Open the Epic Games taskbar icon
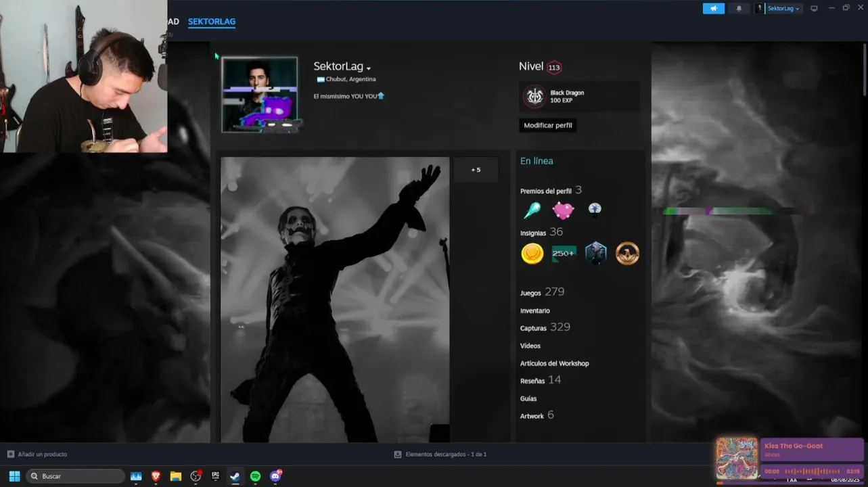The image size is (868, 487). pos(215,476)
